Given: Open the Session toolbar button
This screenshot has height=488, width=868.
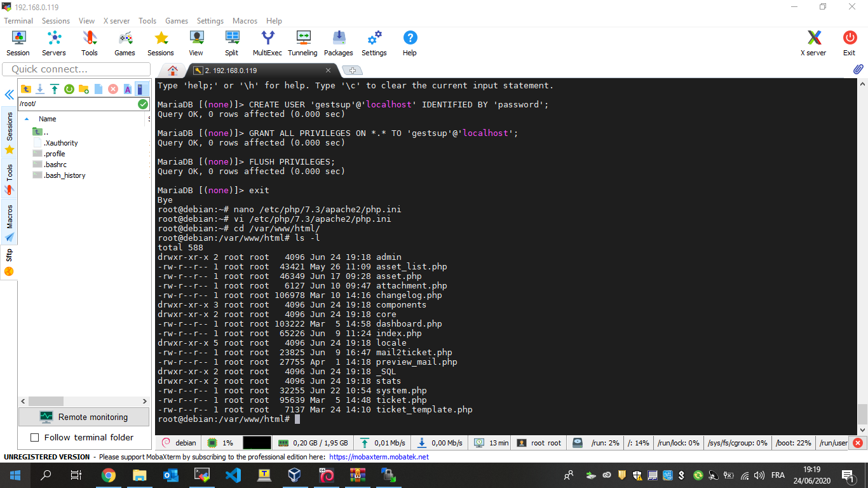Looking at the screenshot, I should [x=18, y=43].
